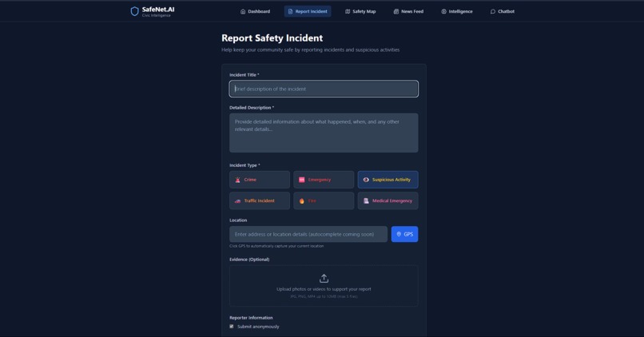This screenshot has width=644, height=337.
Task: Choose Fire incident type
Action: [324, 201]
